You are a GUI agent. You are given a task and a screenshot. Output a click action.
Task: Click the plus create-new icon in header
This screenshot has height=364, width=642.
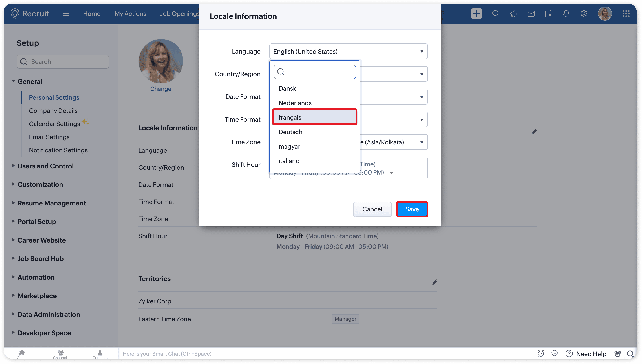pyautogui.click(x=476, y=13)
